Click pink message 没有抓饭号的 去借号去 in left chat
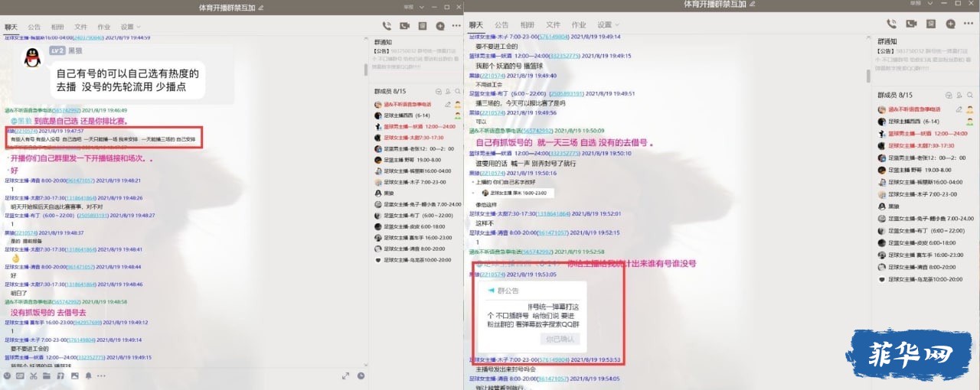 (x=47, y=313)
